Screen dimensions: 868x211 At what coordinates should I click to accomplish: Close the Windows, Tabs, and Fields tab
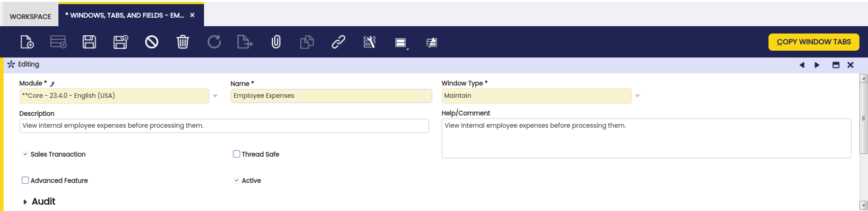192,15
